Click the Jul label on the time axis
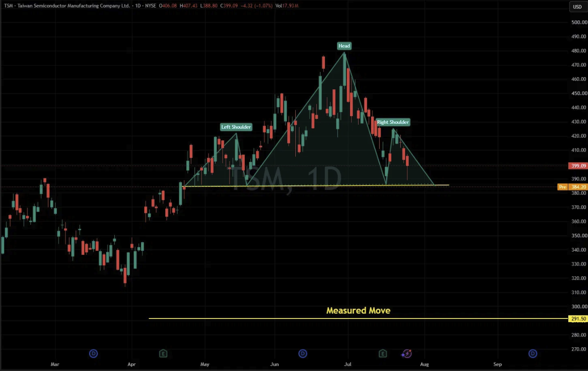The image size is (588, 371). pyautogui.click(x=348, y=364)
